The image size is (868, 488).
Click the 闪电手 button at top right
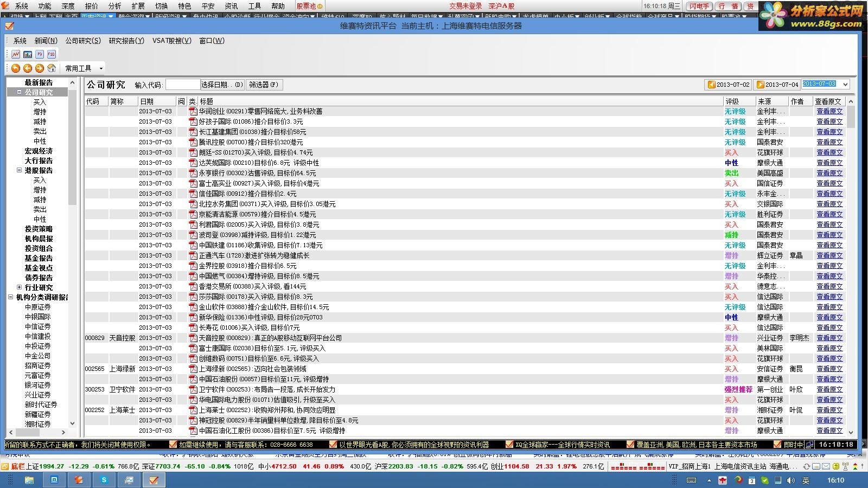(699, 6)
